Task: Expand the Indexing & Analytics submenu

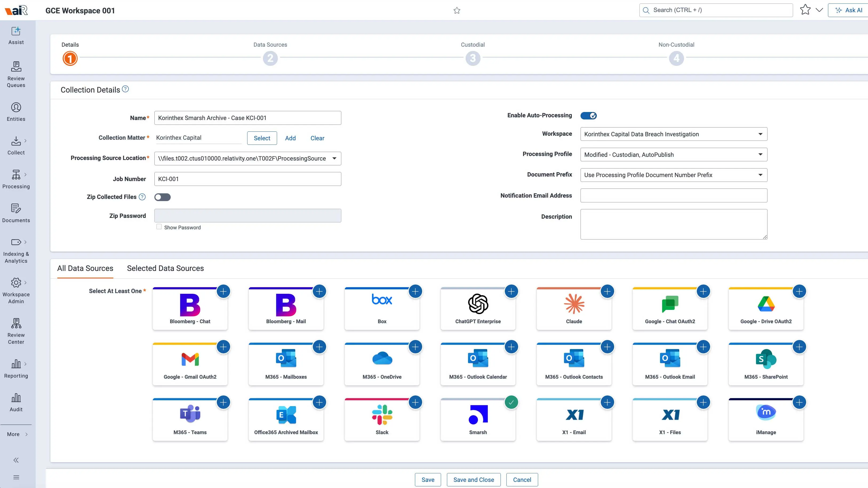Action: coord(25,242)
